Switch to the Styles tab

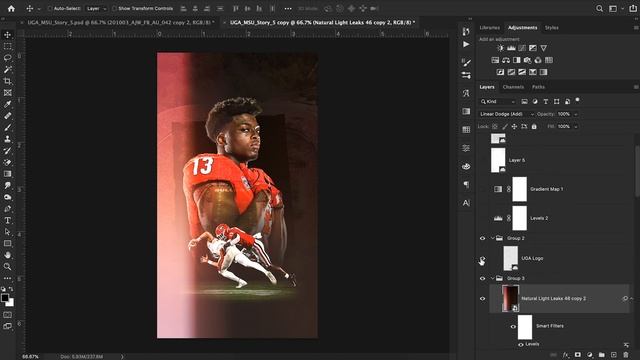(x=551, y=28)
